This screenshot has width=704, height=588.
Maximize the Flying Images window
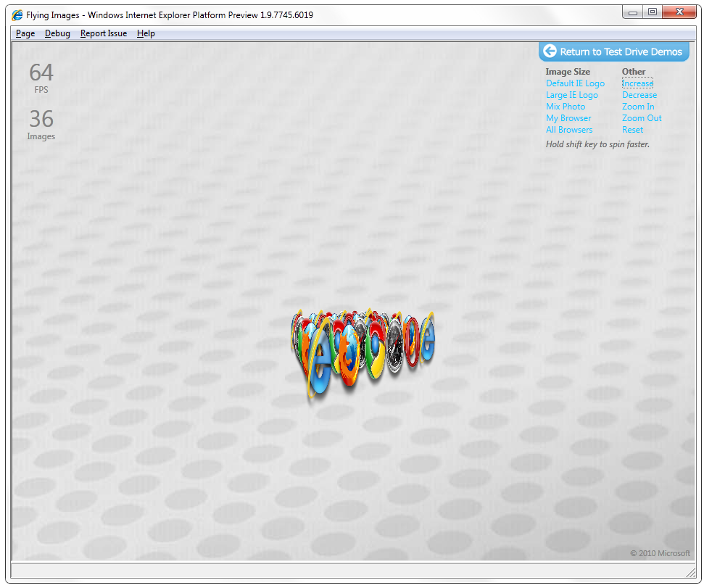tap(653, 12)
